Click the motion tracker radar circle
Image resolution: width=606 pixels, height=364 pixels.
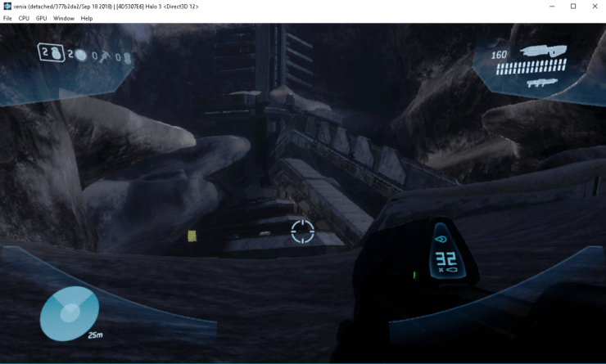(70, 313)
